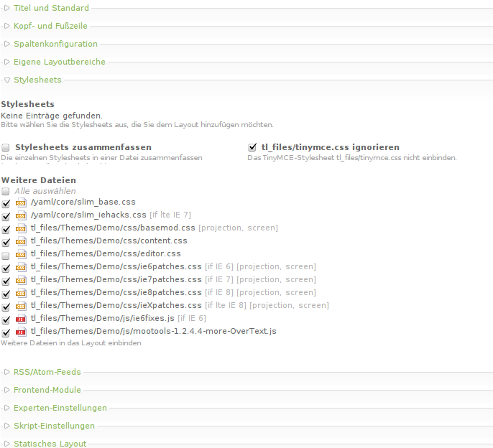493x448 pixels.
Task: Click the CSS icon next to ie8patches.css
Action: click(x=21, y=293)
